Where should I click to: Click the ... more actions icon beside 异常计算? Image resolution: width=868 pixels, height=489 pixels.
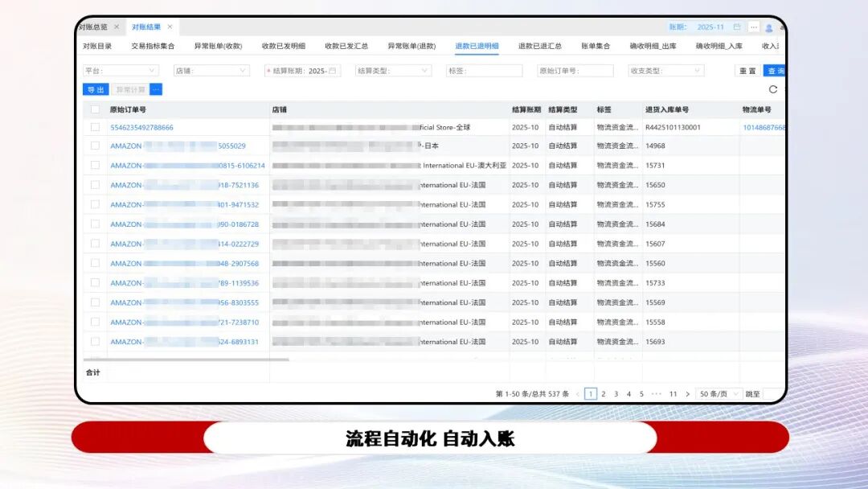(156, 88)
